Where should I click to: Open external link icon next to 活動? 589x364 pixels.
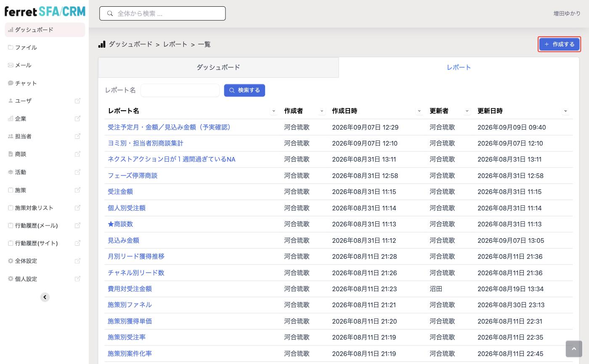pyautogui.click(x=77, y=172)
